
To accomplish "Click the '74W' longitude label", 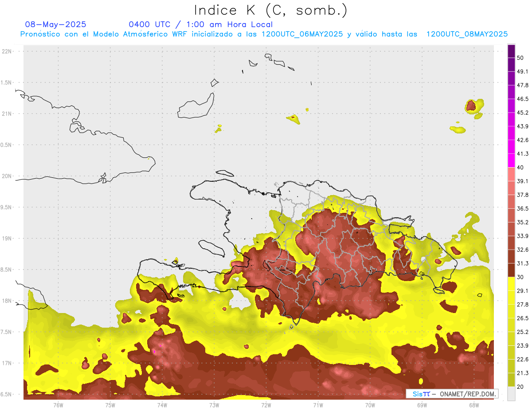I will tap(162, 405).
